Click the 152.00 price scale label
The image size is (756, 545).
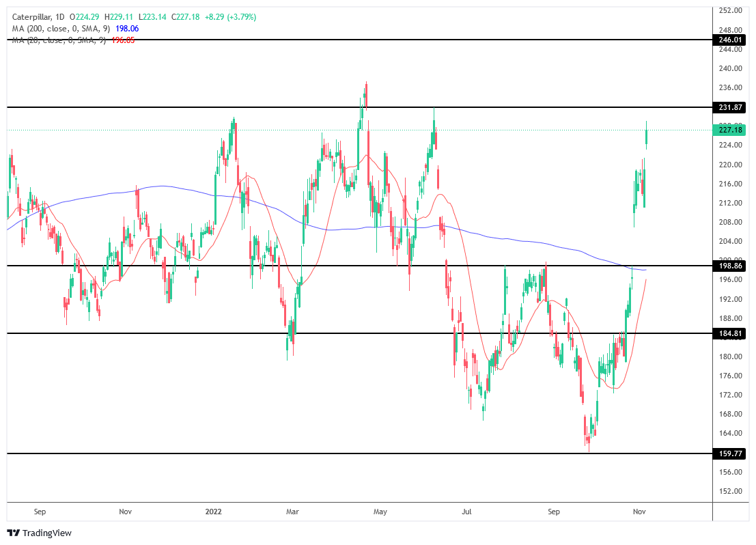click(730, 491)
